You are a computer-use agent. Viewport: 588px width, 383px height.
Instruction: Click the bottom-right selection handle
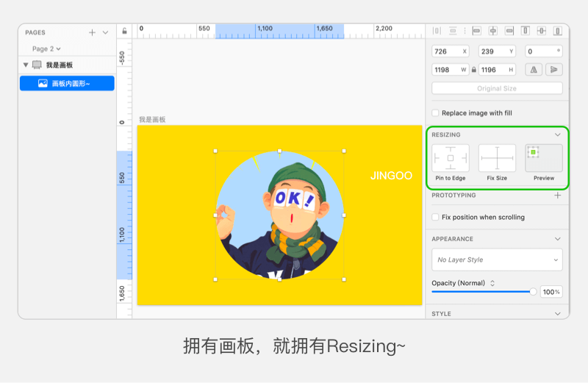(344, 279)
